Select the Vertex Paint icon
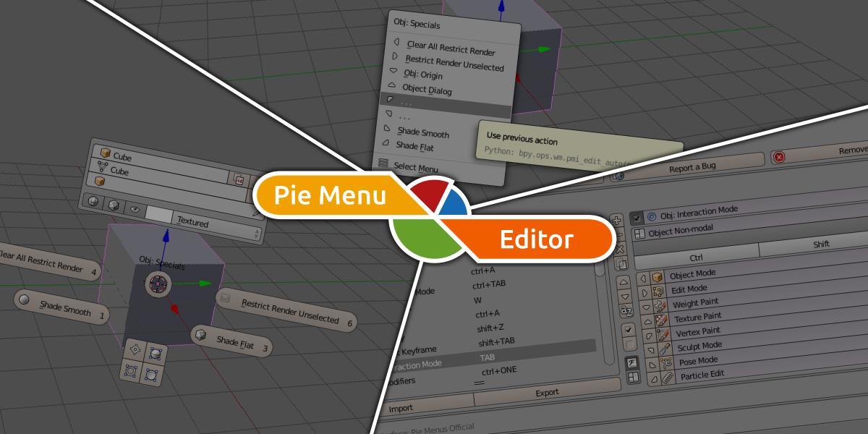868x434 pixels. (x=665, y=333)
